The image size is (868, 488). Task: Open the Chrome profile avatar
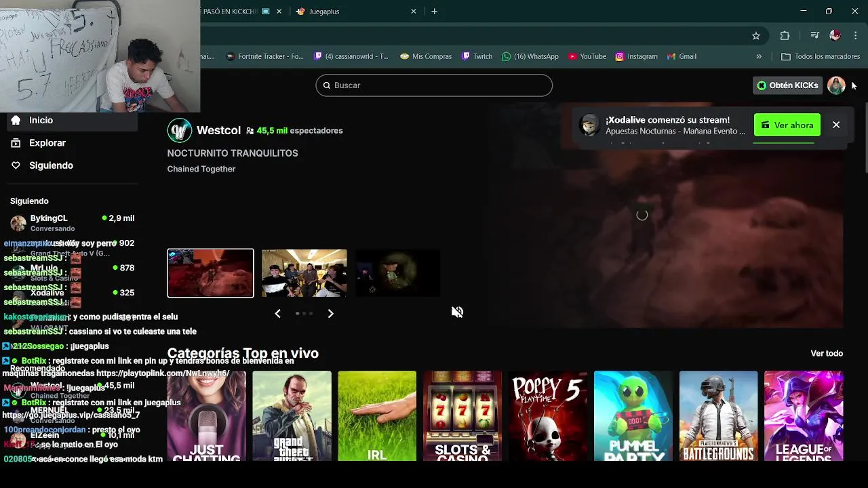[x=835, y=36]
